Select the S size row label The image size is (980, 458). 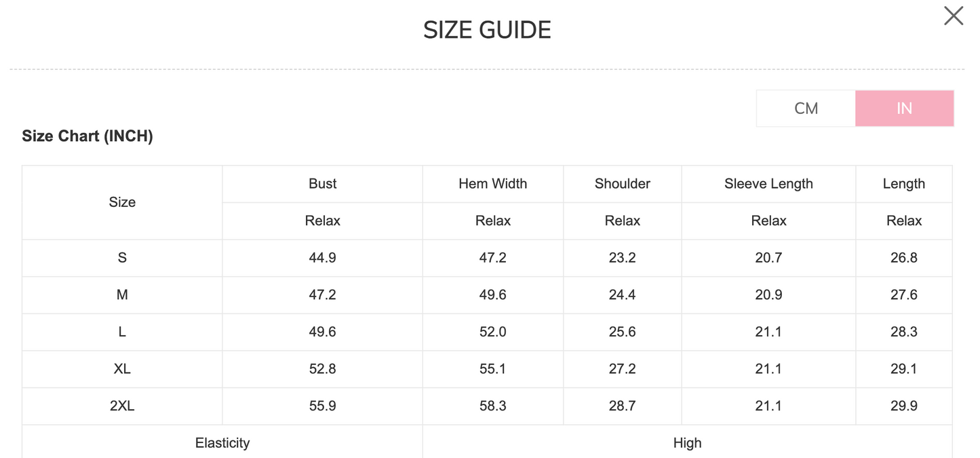click(x=122, y=258)
